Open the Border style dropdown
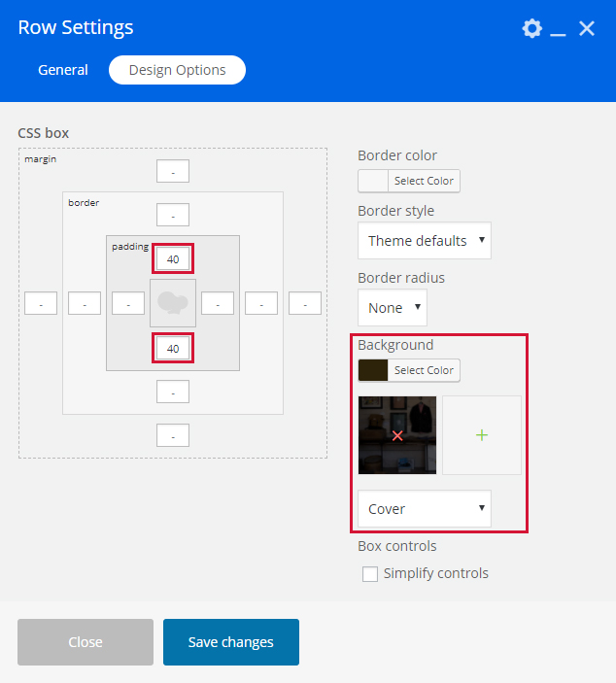Viewport: 616px width, 683px height. pyautogui.click(x=424, y=241)
